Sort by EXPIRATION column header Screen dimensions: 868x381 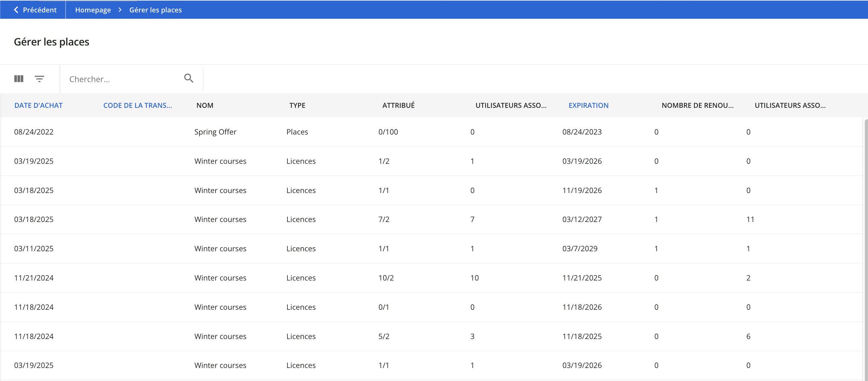(588, 105)
